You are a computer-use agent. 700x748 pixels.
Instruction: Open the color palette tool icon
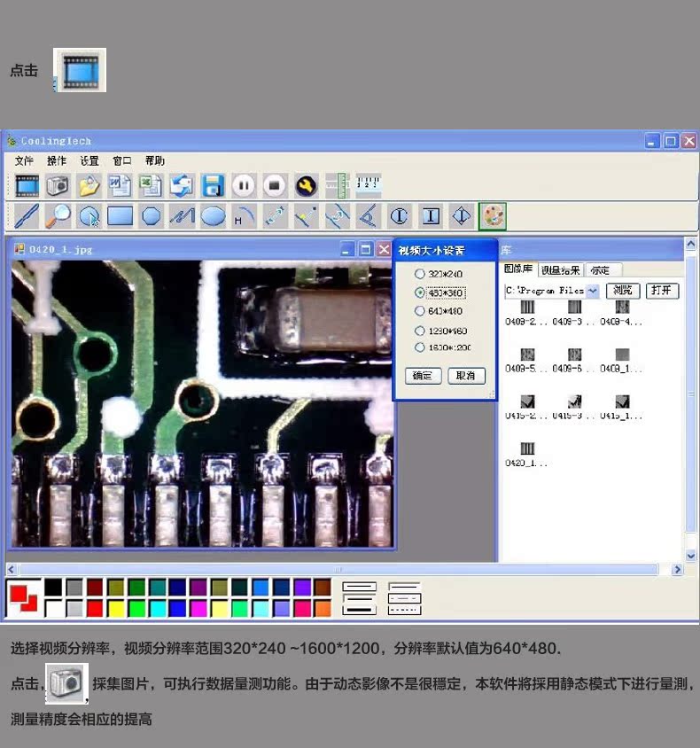(x=493, y=215)
